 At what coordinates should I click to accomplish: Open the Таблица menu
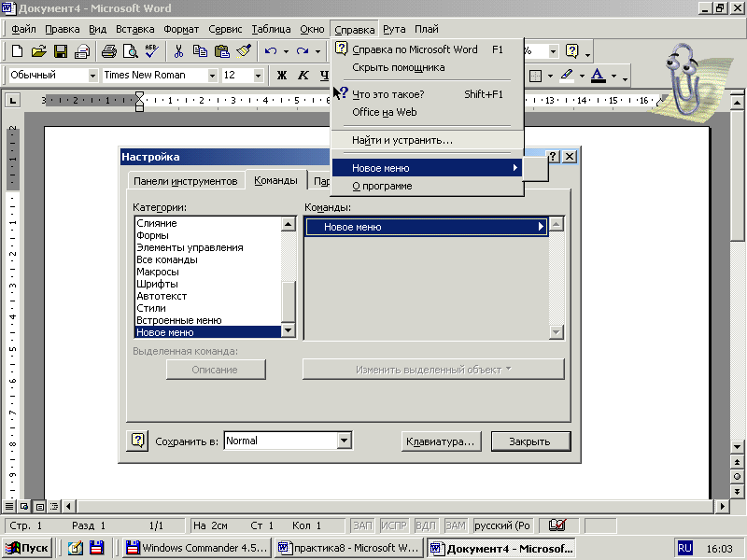(271, 29)
